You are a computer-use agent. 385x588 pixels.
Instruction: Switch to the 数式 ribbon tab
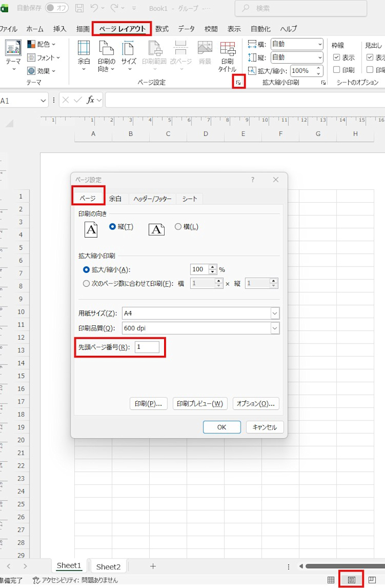pos(162,29)
